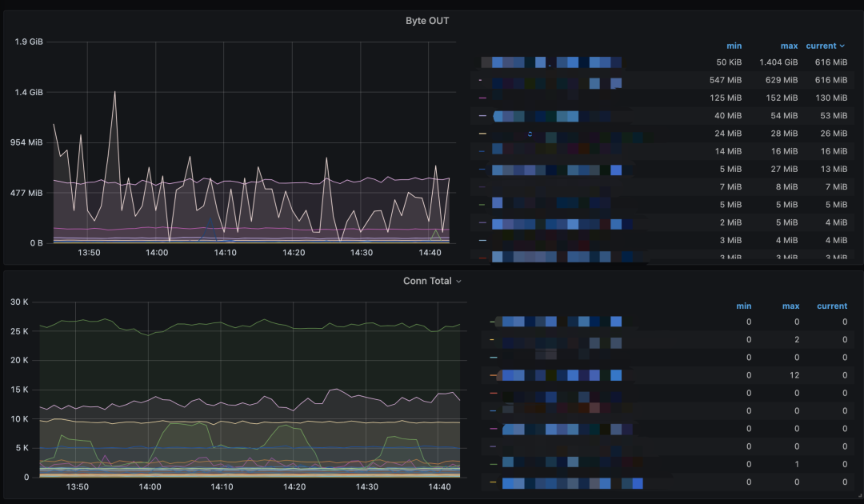Image resolution: width=864 pixels, height=504 pixels.
Task: Click the 50 KiB min value
Action: tap(729, 62)
